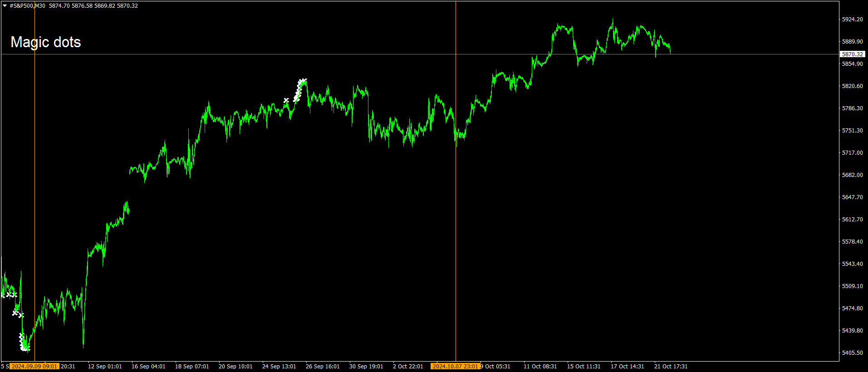
Task: Select the highlighted 2024.09.09 09:01 date marker
Action: click(34, 367)
